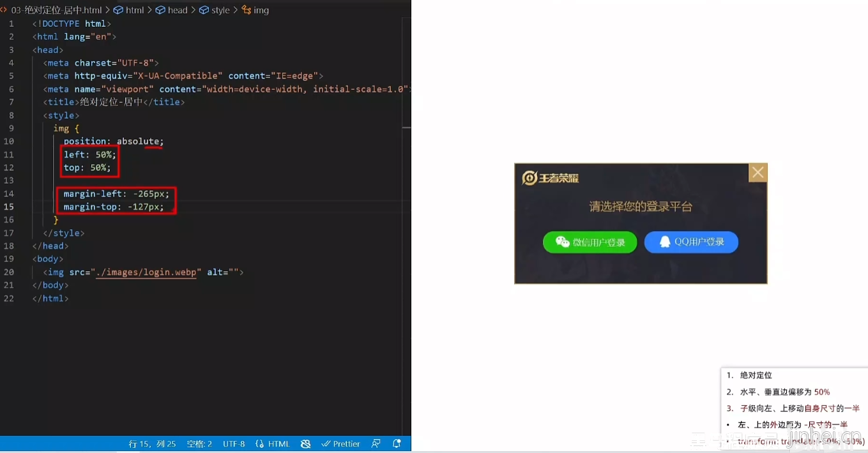This screenshot has height=453, width=868.
Task: Click the crossed-out icon left of Prettier
Action: pyautogui.click(x=305, y=443)
